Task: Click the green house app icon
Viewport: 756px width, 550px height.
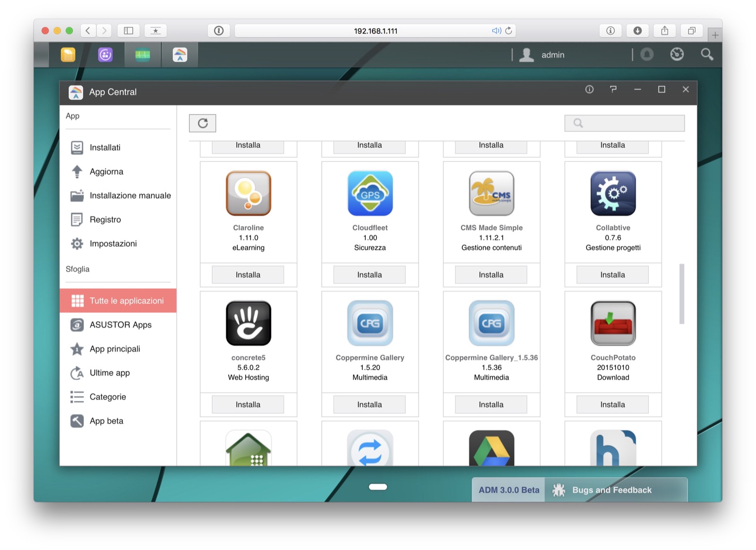Action: (x=249, y=448)
